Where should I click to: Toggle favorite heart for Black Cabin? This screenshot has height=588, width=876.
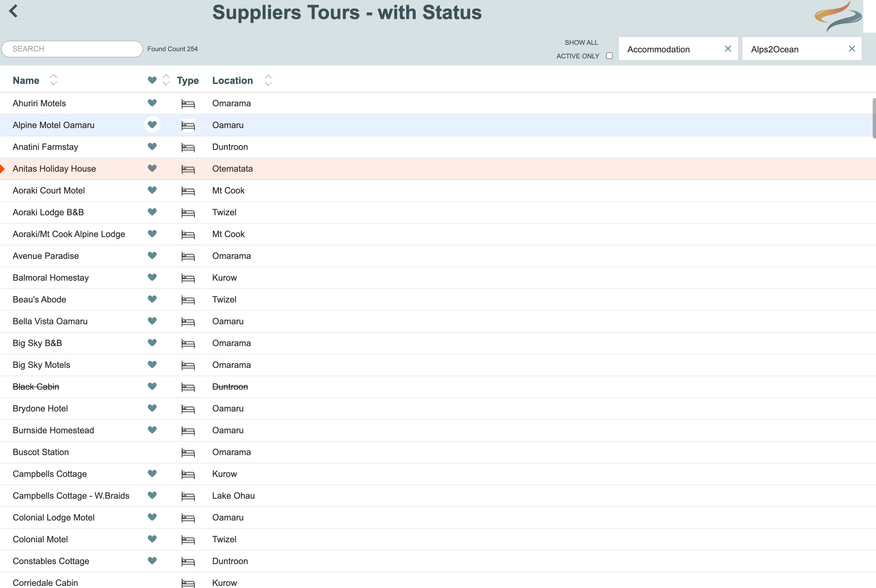[x=152, y=386]
